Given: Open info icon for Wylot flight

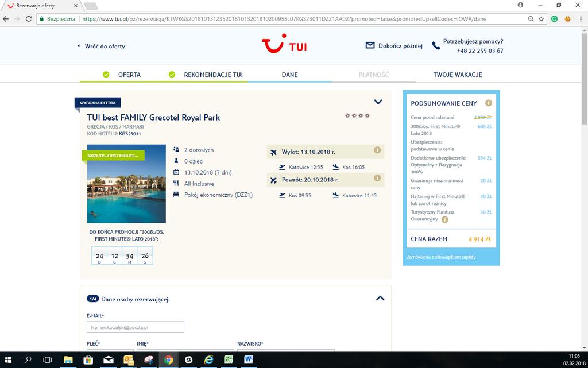Looking at the screenshot, I should tap(377, 150).
